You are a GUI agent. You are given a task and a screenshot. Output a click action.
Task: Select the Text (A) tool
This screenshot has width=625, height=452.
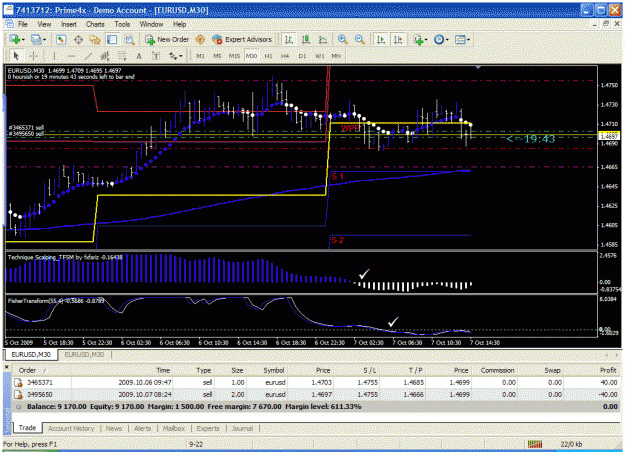tap(139, 56)
